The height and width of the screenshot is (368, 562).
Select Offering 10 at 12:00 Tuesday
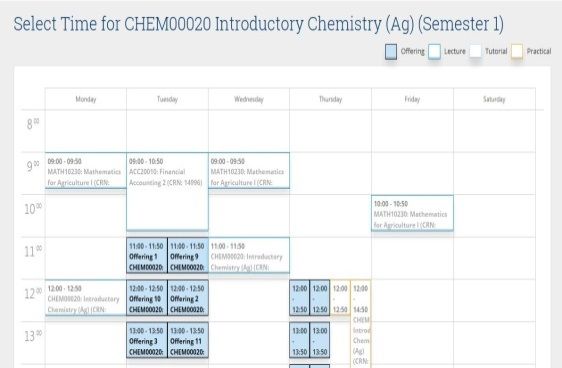click(x=147, y=298)
